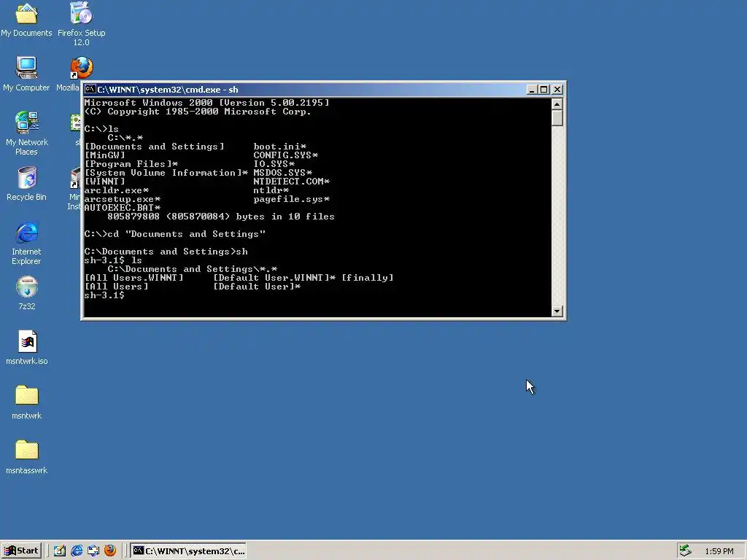Click the Windows 2000 version banner line
The image size is (747, 560).
coord(206,103)
